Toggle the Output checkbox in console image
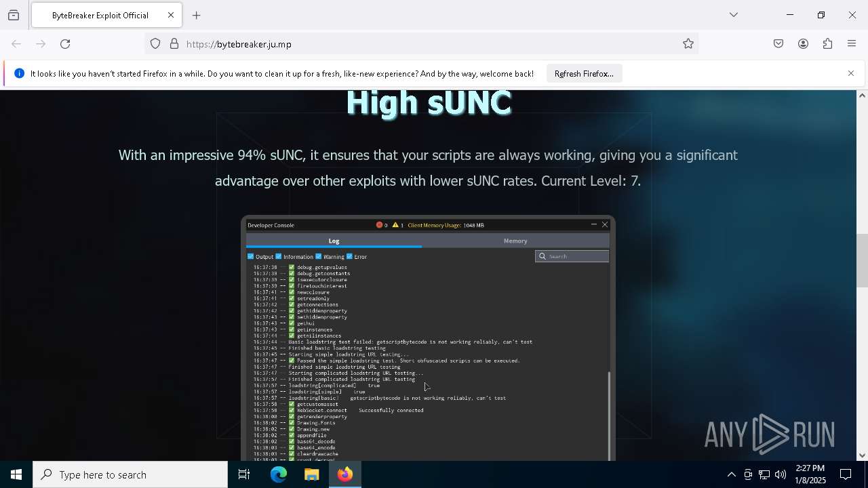 pos(250,256)
